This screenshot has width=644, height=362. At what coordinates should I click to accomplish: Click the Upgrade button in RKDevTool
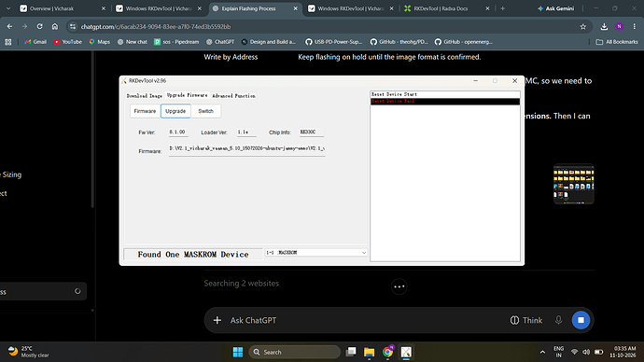tap(175, 111)
